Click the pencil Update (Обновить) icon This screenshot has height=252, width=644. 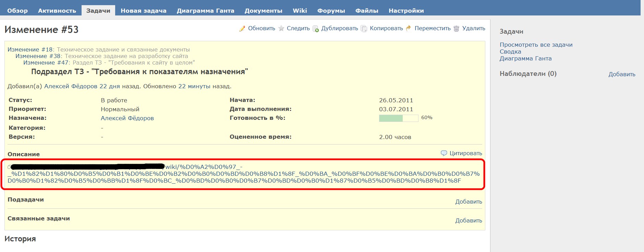(242, 28)
